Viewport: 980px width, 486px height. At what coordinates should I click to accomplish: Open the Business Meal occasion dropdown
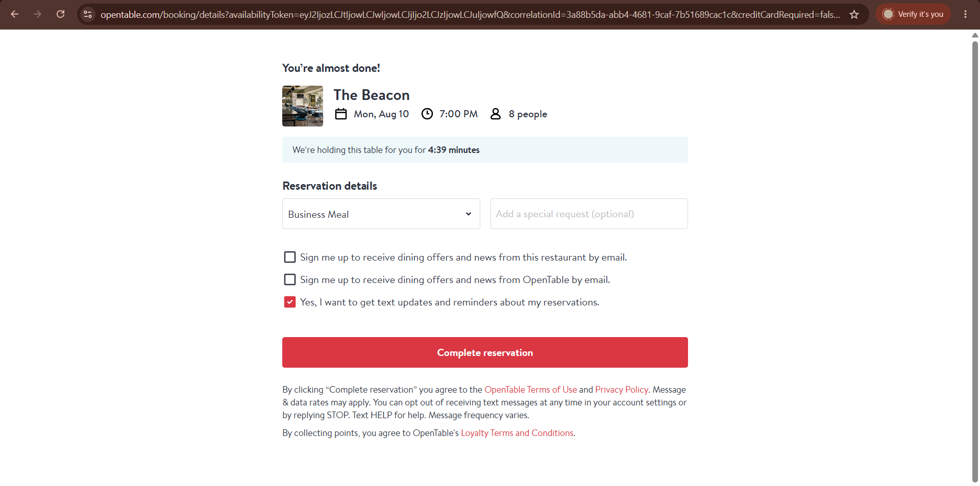pos(381,214)
